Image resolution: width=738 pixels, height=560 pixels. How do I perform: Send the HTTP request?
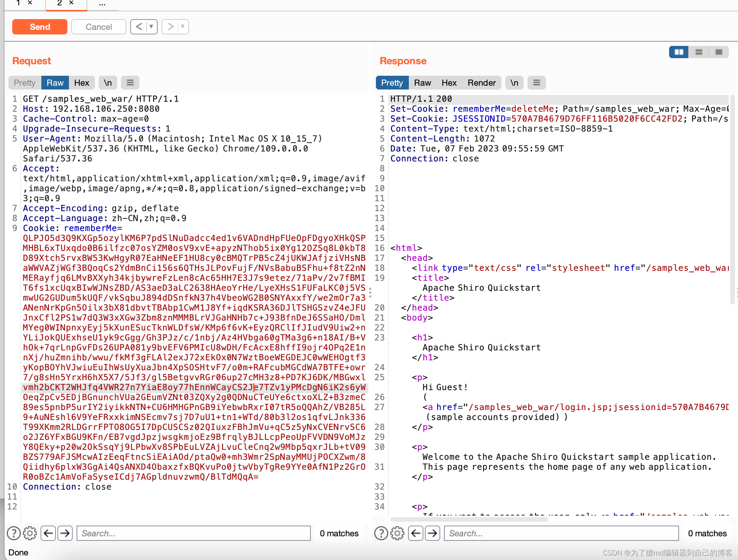pos(40,27)
